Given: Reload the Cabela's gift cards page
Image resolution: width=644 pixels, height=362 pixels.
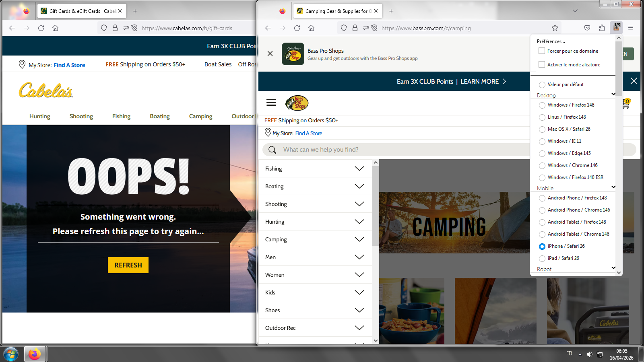Looking at the screenshot, I should pos(41,28).
